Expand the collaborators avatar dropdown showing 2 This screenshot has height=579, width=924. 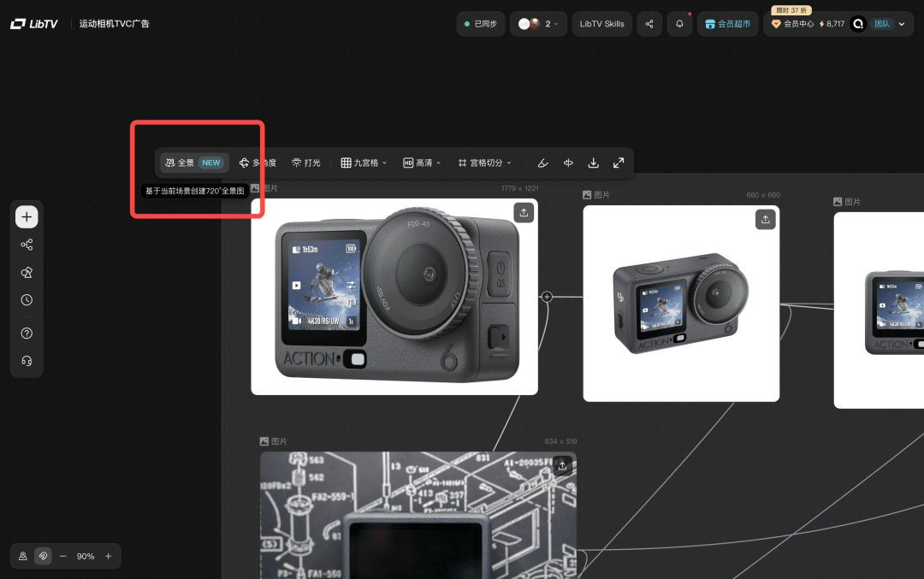pyautogui.click(x=538, y=24)
